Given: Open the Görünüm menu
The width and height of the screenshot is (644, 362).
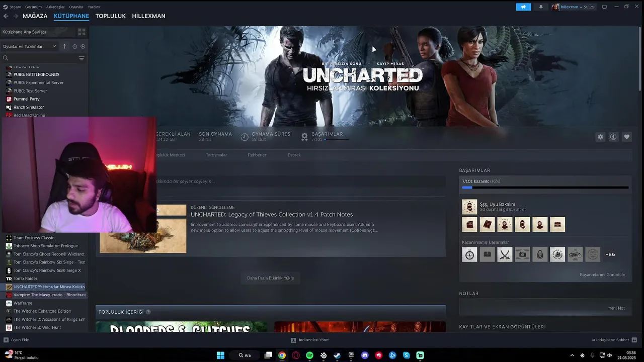Looking at the screenshot, I should pos(33,7).
